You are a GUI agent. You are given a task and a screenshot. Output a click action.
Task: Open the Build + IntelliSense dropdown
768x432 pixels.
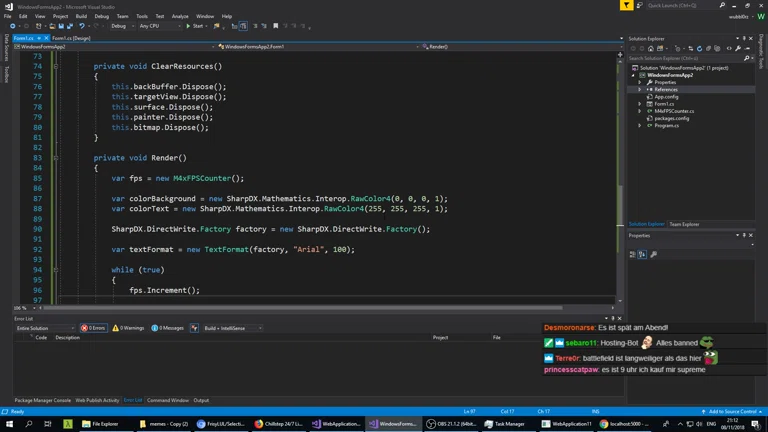(x=232, y=328)
